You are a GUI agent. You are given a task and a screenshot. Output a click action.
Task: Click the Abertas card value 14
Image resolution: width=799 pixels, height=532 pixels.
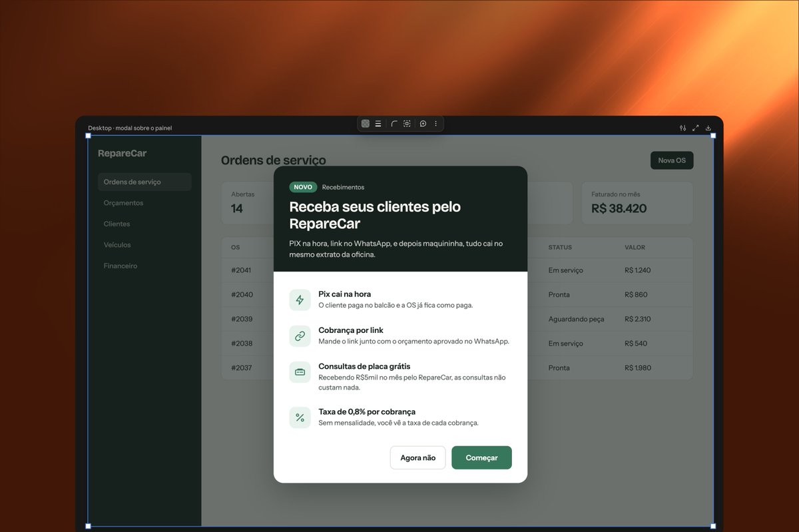pyautogui.click(x=237, y=208)
